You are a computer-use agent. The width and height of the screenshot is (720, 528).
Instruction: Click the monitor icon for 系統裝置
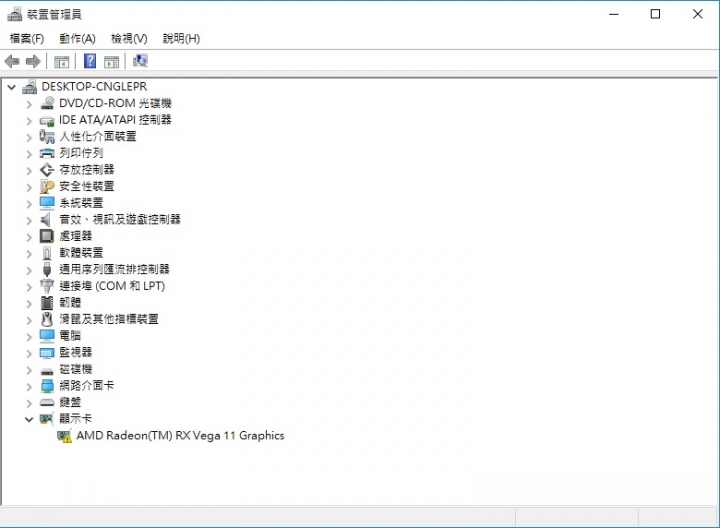(47, 203)
